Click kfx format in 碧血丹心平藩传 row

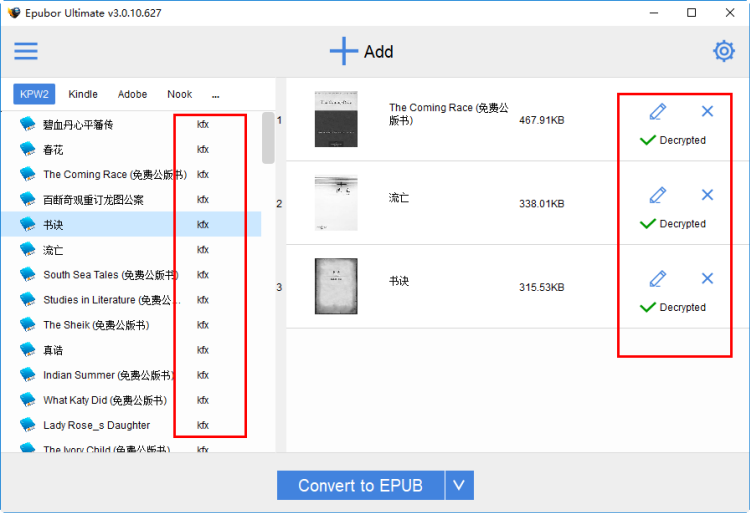[203, 124]
